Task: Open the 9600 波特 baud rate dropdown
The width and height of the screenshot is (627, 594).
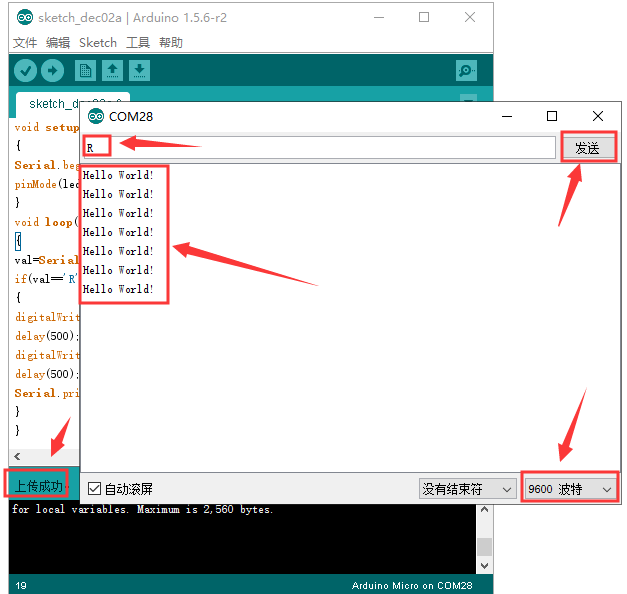Action: (570, 489)
